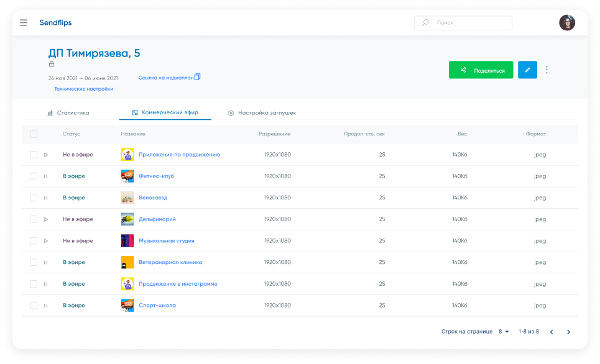This screenshot has width=600, height=364.
Task: Click the blue pencil edit button
Action: [527, 70]
